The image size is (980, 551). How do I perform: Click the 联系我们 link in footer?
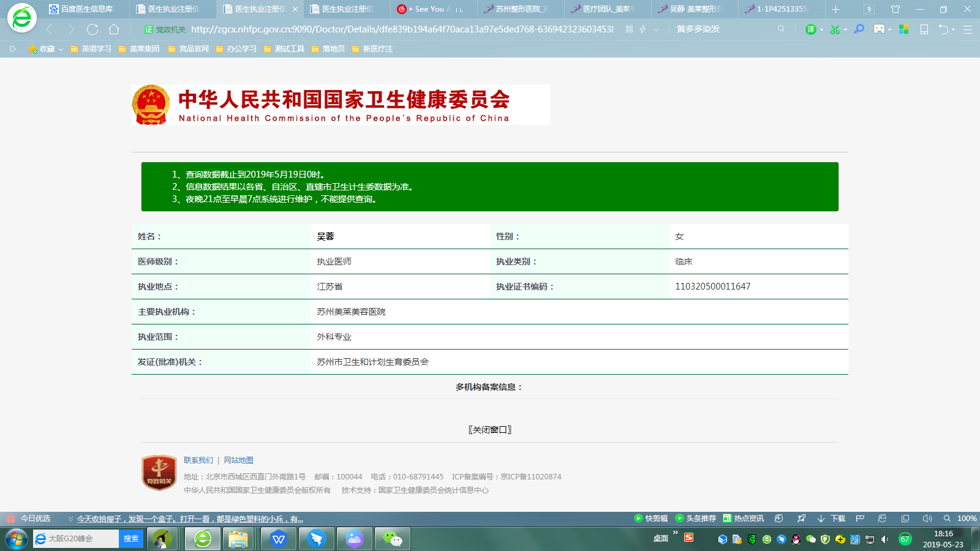pyautogui.click(x=198, y=460)
